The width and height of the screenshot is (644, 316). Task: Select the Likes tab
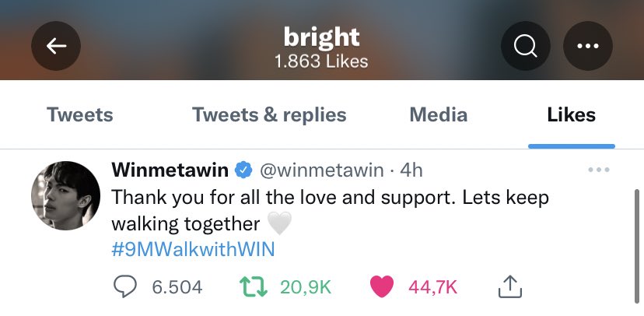[x=572, y=114]
